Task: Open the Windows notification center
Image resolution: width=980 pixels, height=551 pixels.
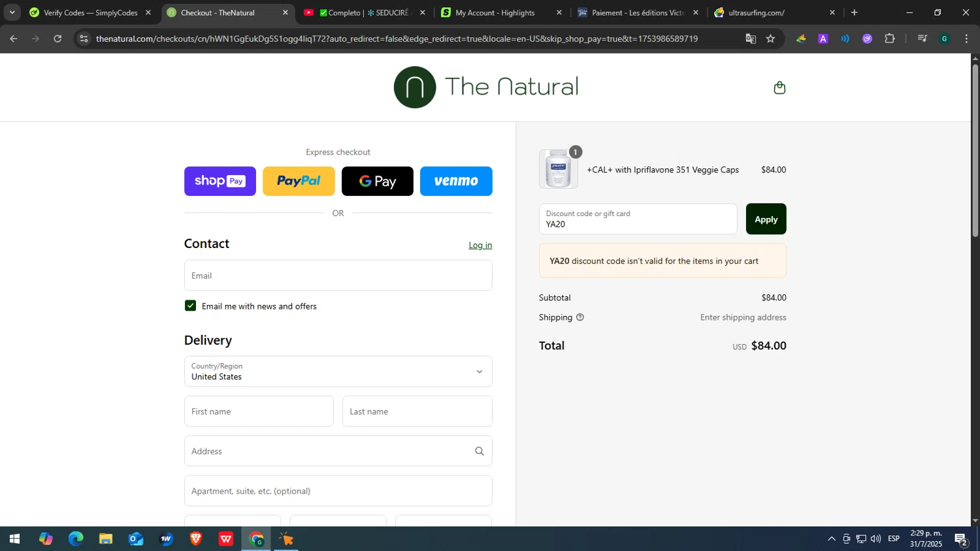Action: [961, 539]
